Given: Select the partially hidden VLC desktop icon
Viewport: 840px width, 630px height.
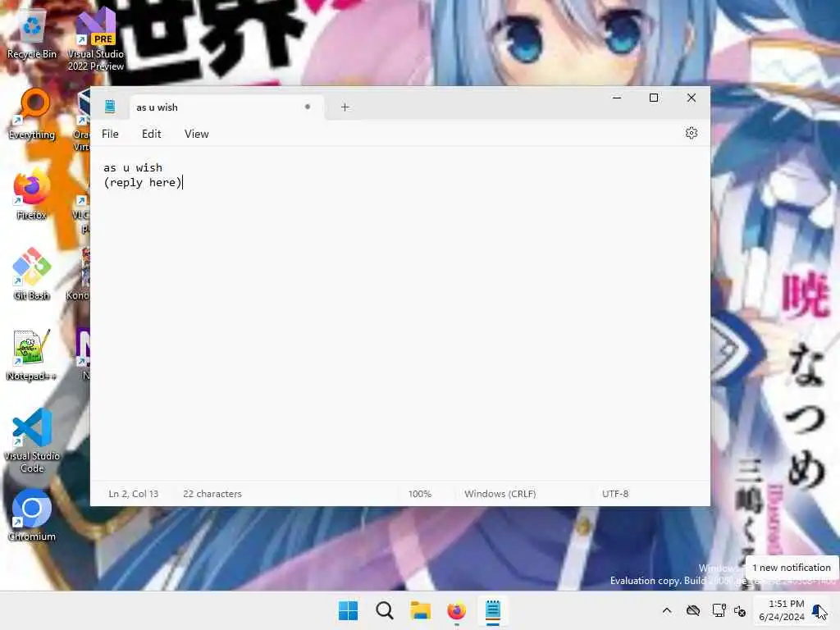Looking at the screenshot, I should pyautogui.click(x=81, y=214).
